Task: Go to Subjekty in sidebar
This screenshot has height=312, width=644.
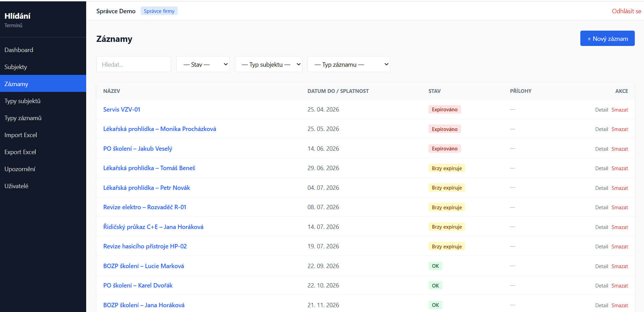Action: click(43, 67)
